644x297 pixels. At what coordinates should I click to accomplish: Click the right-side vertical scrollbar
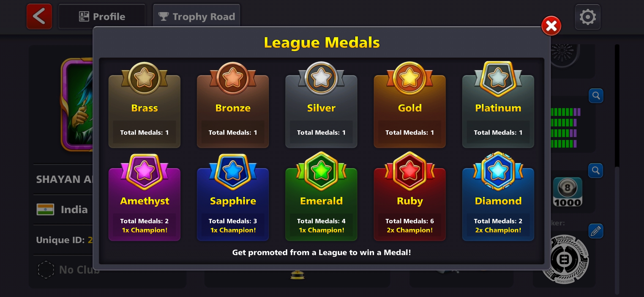pos(617,169)
